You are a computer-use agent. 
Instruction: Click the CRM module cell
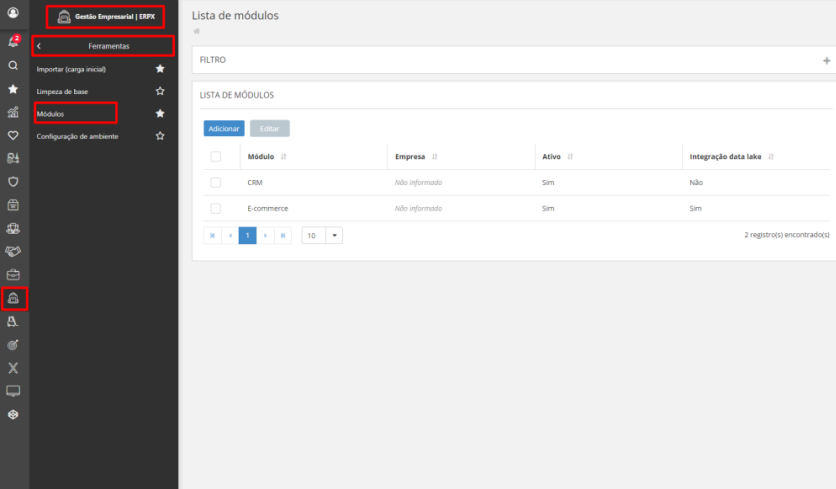255,182
